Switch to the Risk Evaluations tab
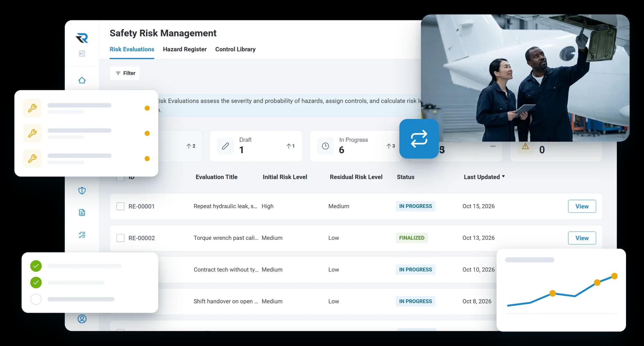Viewport: 644px width, 346px height. 132,49
